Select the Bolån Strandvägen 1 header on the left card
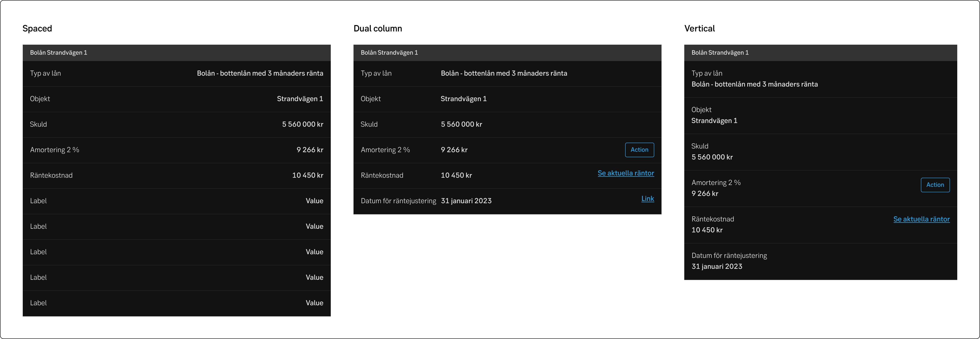 59,53
